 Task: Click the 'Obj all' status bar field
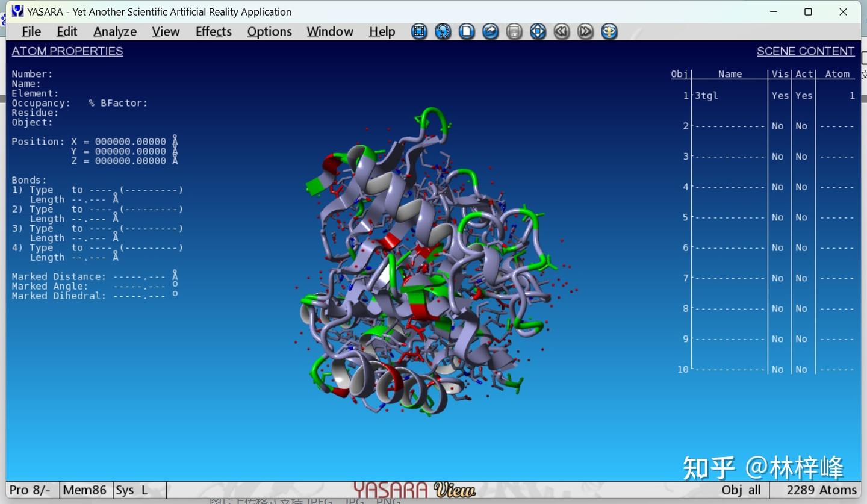pos(741,490)
